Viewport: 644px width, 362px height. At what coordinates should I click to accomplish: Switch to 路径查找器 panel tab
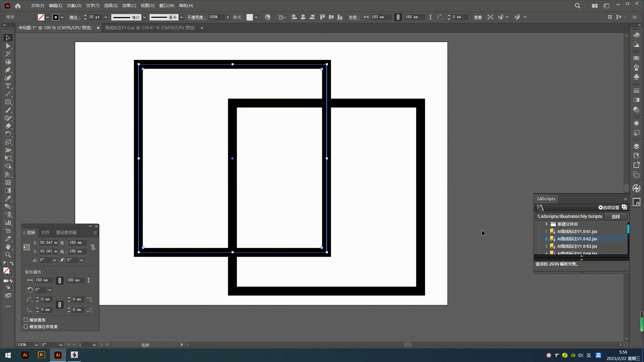66,233
